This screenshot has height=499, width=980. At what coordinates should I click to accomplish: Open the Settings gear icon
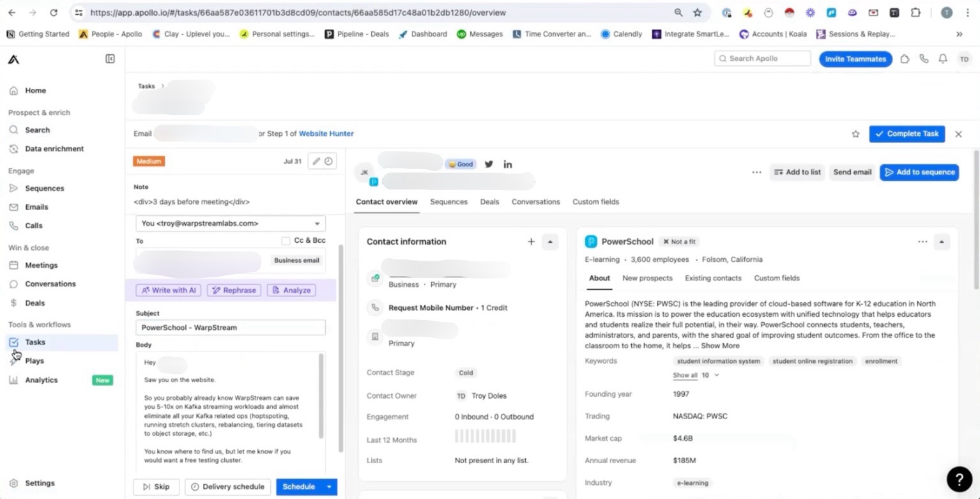[x=13, y=484]
